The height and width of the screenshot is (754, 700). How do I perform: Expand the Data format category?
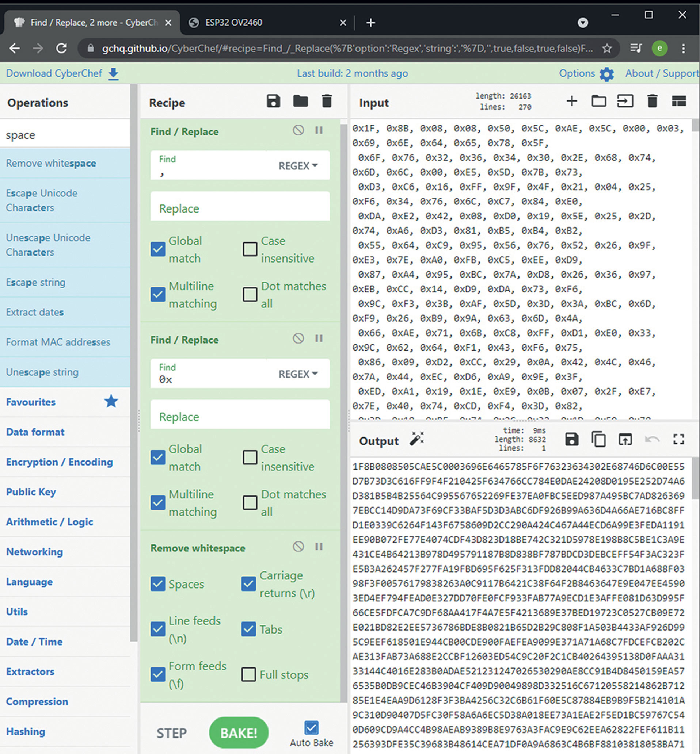[65, 432]
